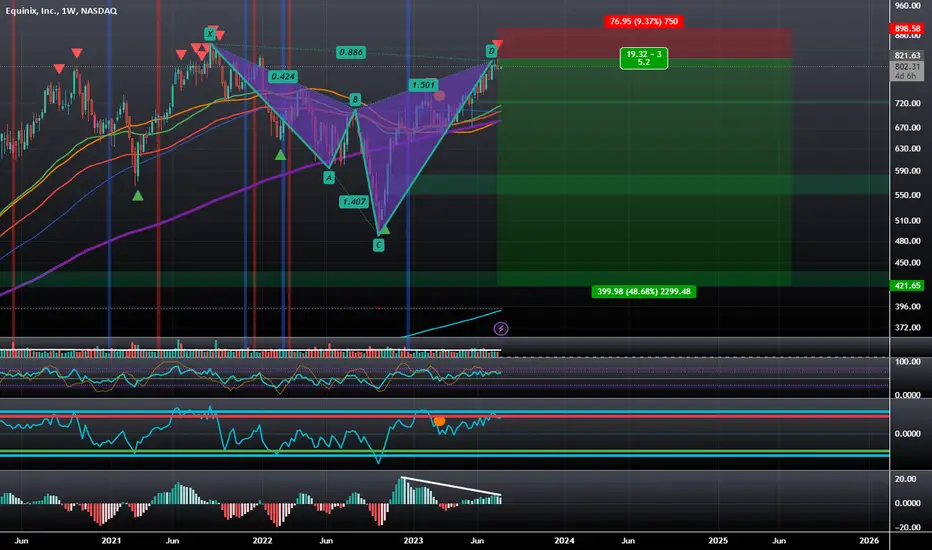Select the C point label of the pattern
Viewport: 932px width, 550px height.
coord(379,245)
